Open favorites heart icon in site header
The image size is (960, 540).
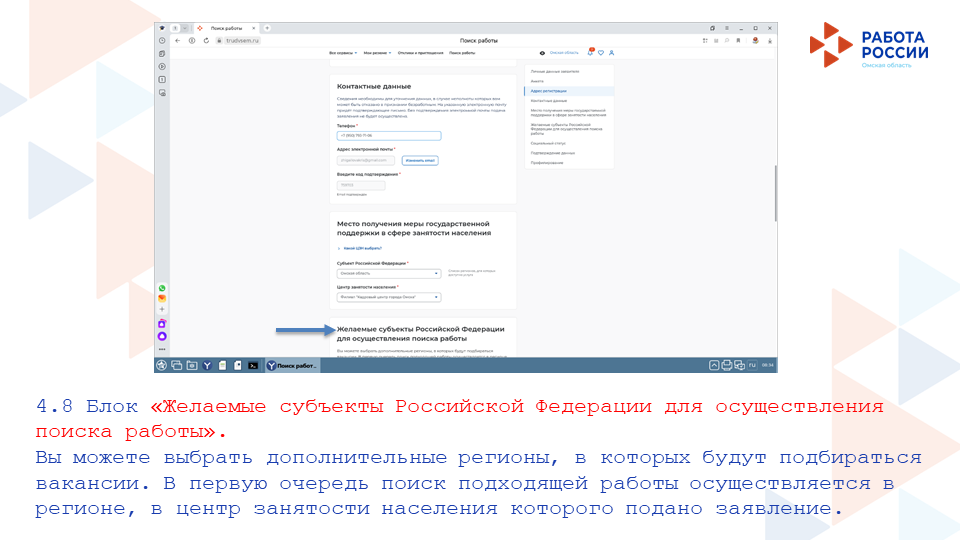600,52
